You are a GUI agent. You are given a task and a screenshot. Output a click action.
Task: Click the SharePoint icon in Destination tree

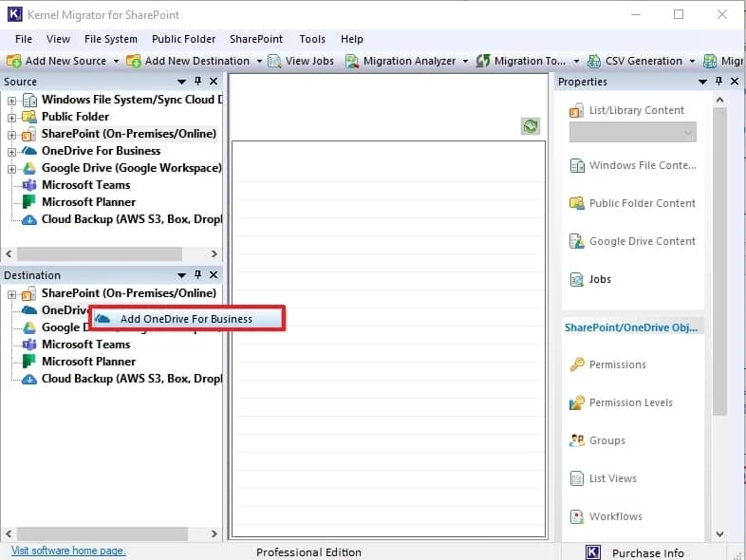(29, 293)
